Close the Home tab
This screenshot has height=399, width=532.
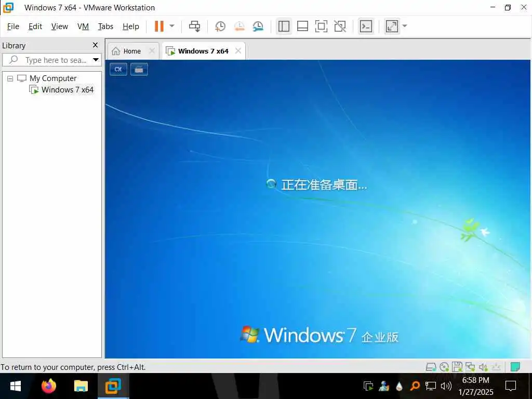pyautogui.click(x=152, y=51)
